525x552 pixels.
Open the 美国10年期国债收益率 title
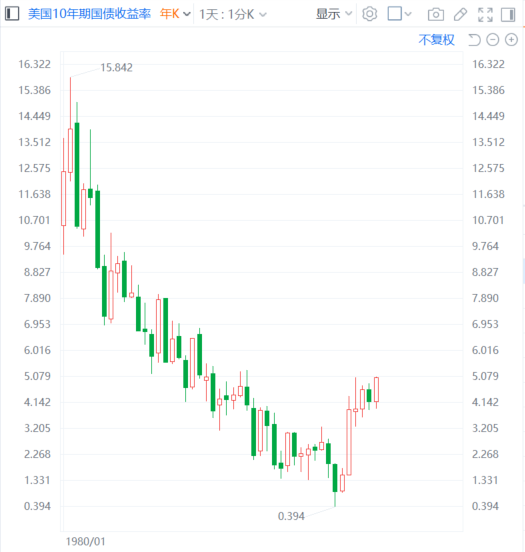tap(89, 14)
